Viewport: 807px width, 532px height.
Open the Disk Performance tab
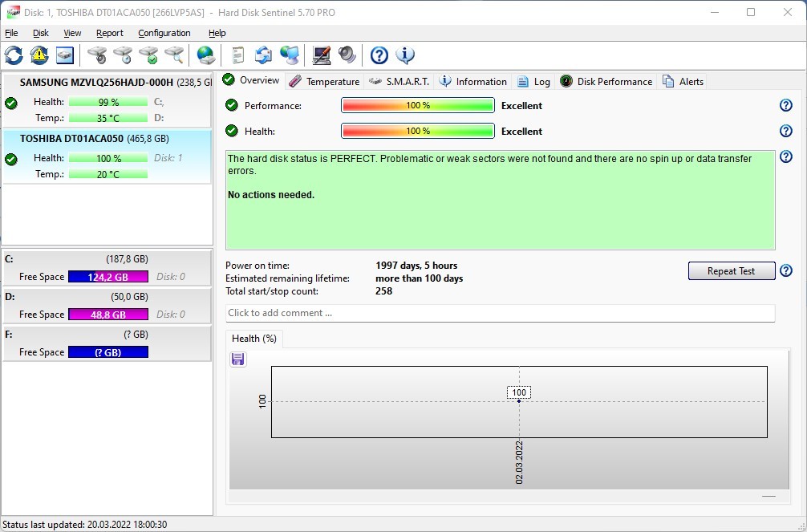606,81
